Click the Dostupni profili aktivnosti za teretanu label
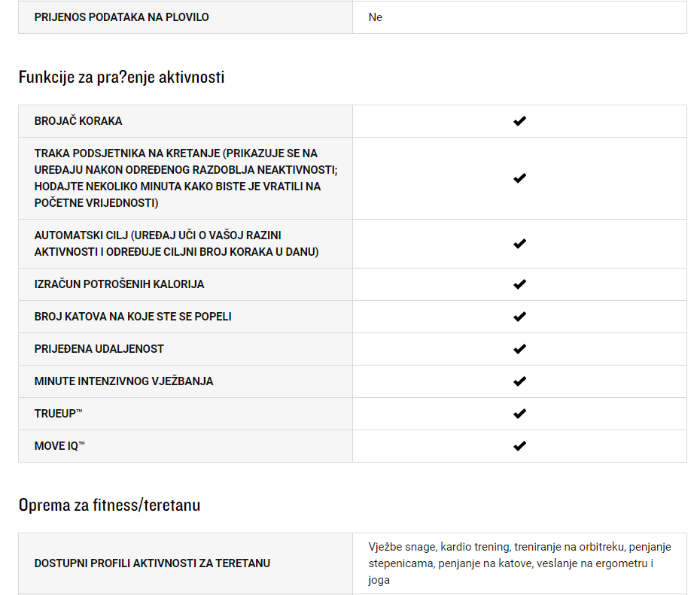Screen dimensions: 700x595 [152, 563]
